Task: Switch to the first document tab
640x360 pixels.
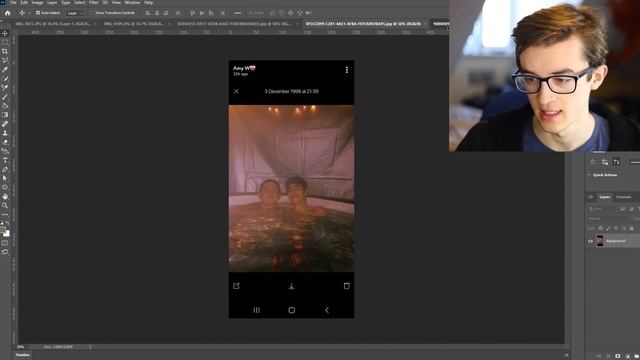Action: point(55,24)
